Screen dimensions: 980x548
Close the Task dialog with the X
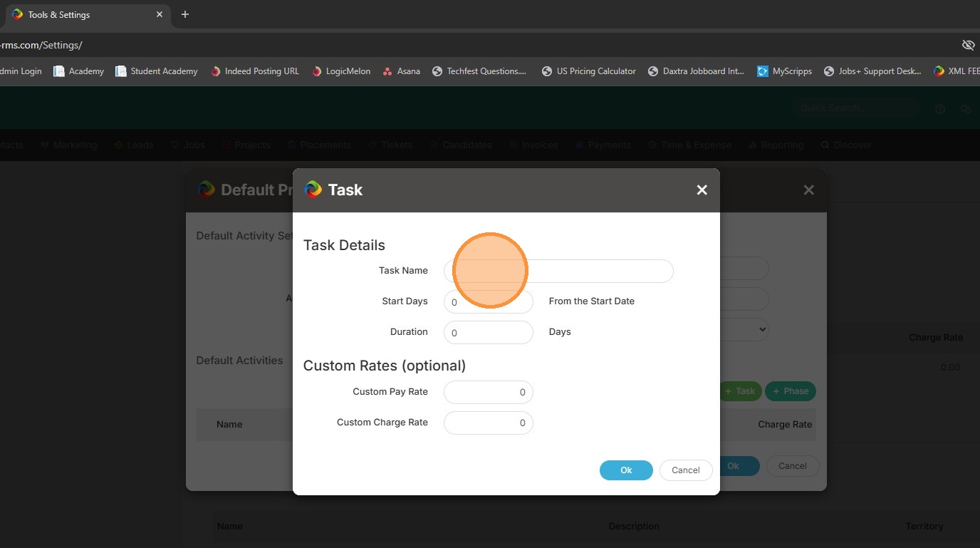tap(702, 190)
